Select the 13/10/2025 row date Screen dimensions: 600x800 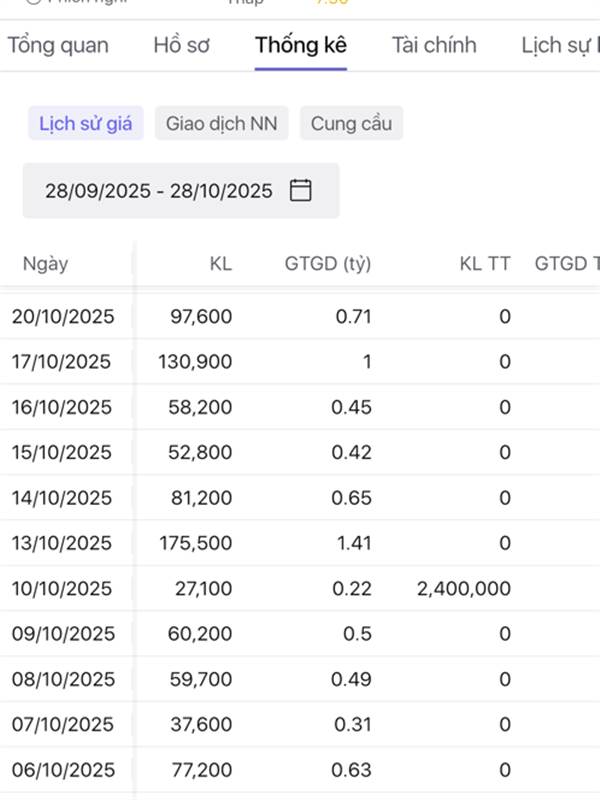point(63,543)
